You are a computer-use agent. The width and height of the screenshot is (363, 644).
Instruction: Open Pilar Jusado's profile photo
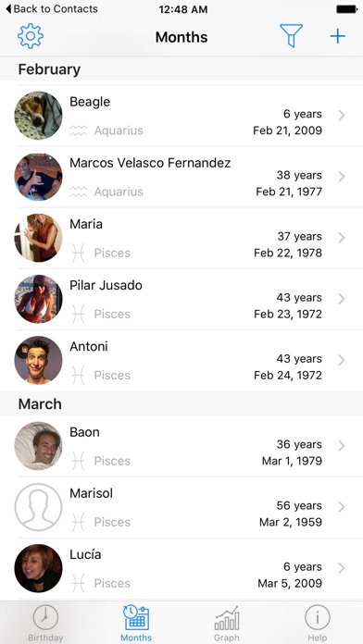38,299
